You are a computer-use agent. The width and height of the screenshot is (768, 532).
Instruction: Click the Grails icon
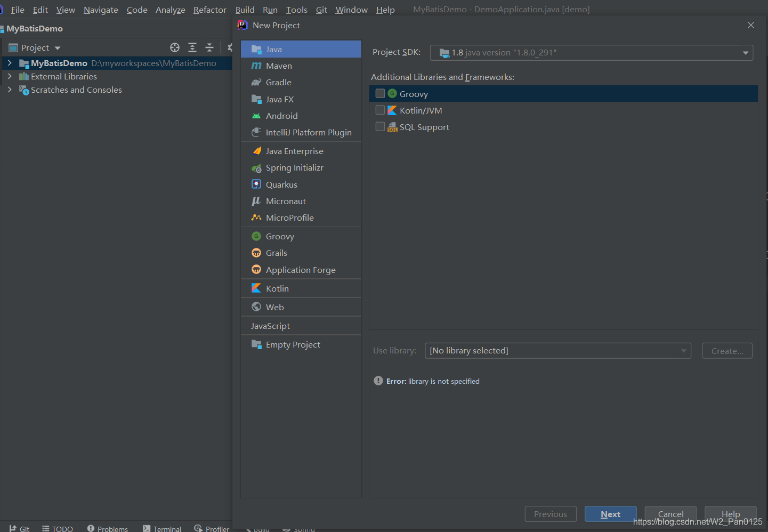[x=256, y=253]
